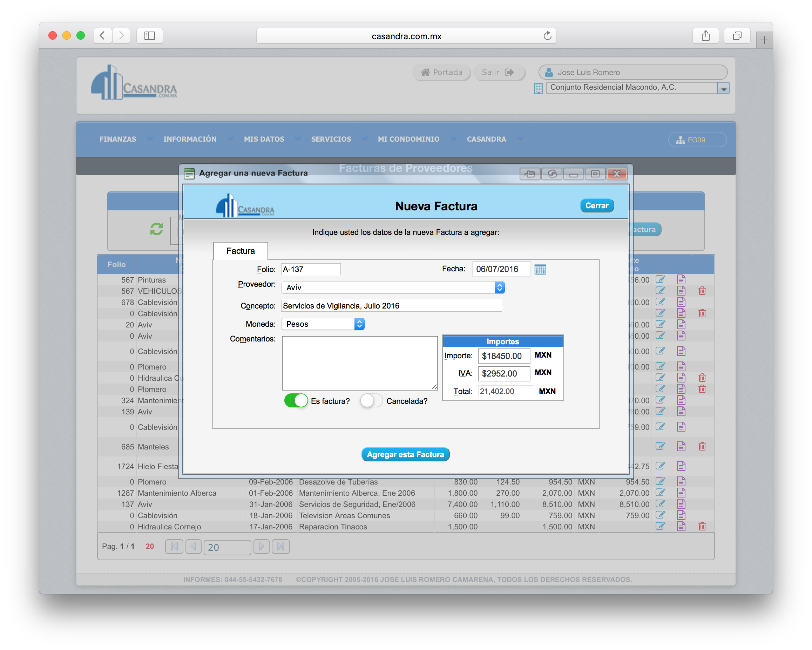This screenshot has width=812, height=650.
Task: Click the Safari address bar casandra.com.mx
Action: coord(406,36)
